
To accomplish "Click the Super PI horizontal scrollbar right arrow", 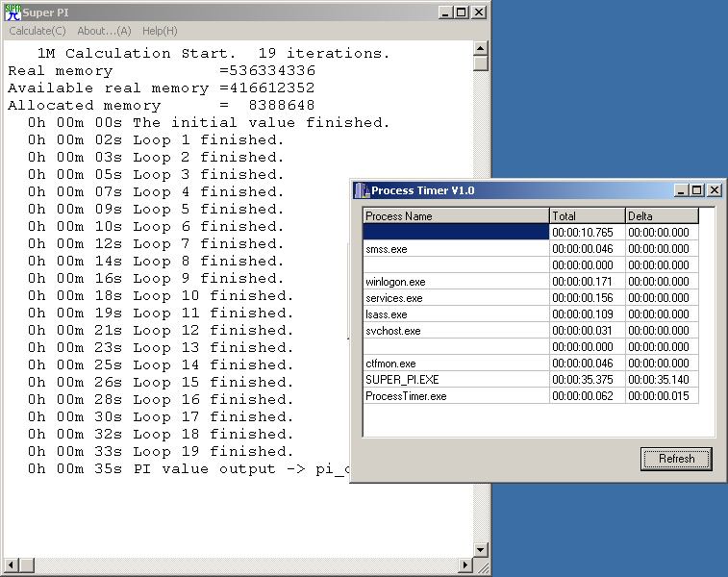I will point(464,565).
